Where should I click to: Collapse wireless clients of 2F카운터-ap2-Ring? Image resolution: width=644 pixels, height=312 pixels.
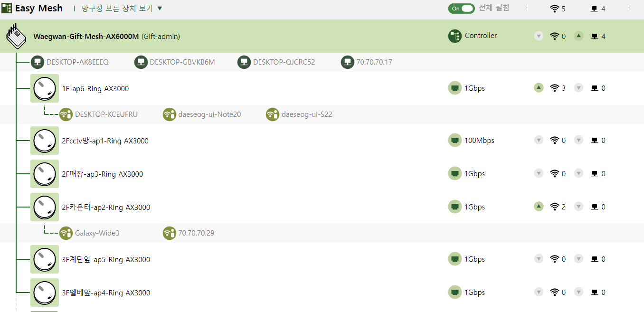point(539,207)
